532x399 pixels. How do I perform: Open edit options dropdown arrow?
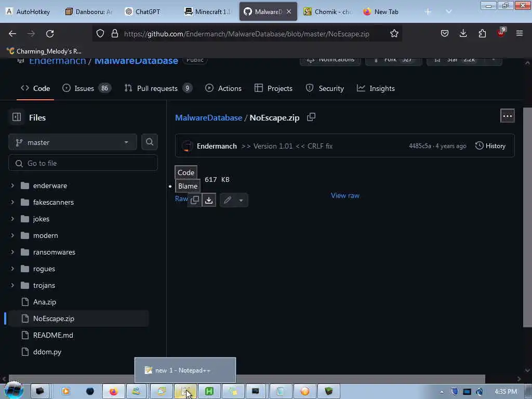241,200
